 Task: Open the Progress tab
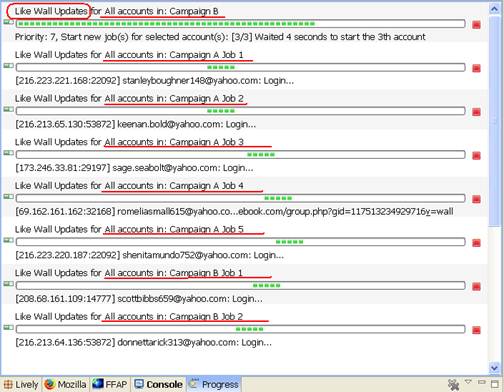[x=214, y=384]
